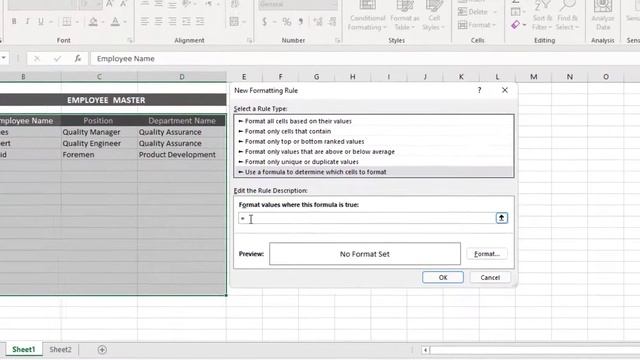Open Analyze Data in Analysis group
The height and width of the screenshot is (360, 640).
tap(603, 16)
